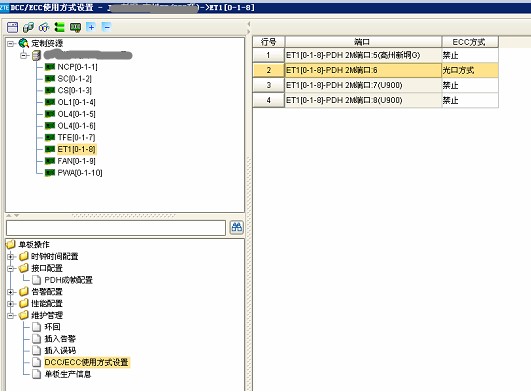Click the board icon next to ET1[0-1-8]
This screenshot has width=531, height=392.
point(50,149)
